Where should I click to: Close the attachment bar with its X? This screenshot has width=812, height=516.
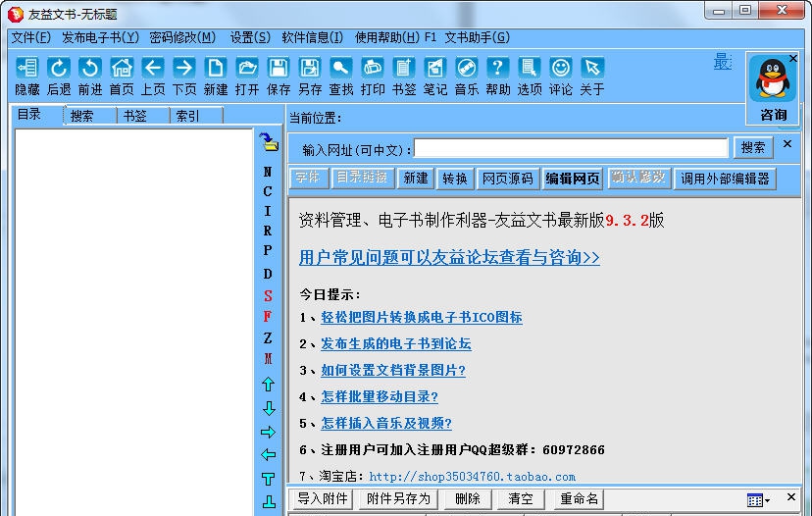coord(790,496)
